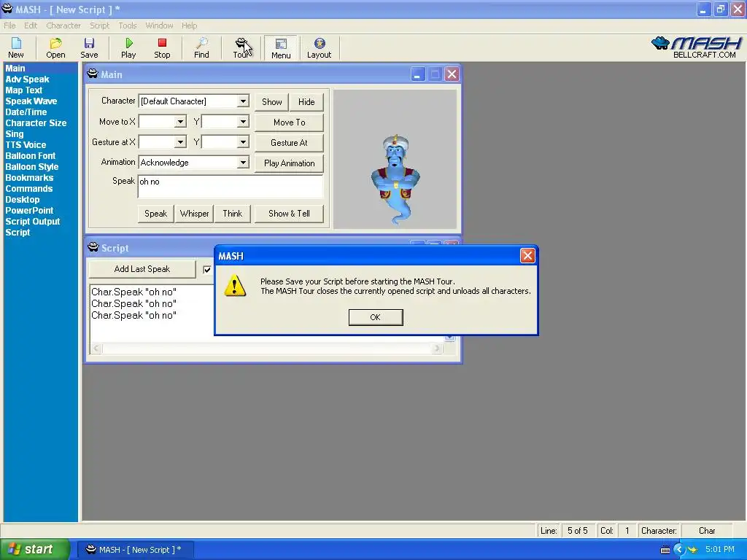The height and width of the screenshot is (560, 747).
Task: Select Balloon Style in the sidebar
Action: 32,167
